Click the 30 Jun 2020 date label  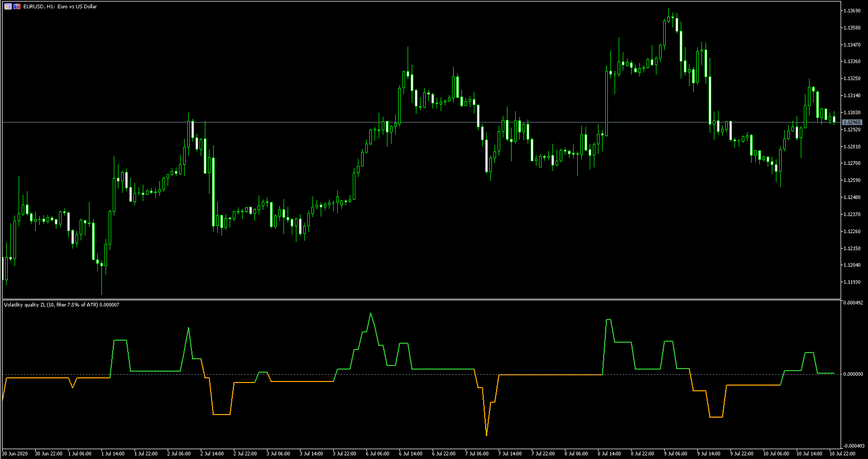point(15,454)
